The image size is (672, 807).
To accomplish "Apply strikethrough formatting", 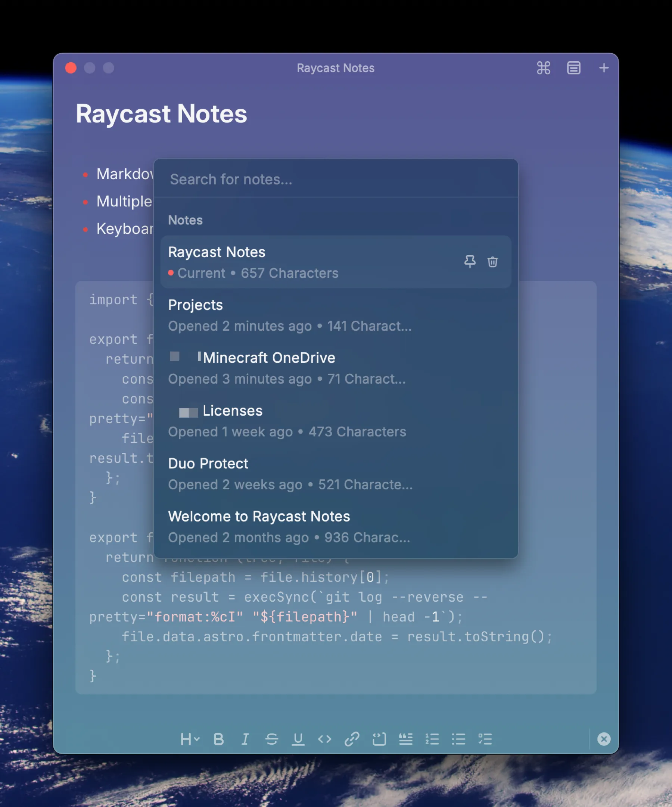I will (x=272, y=739).
